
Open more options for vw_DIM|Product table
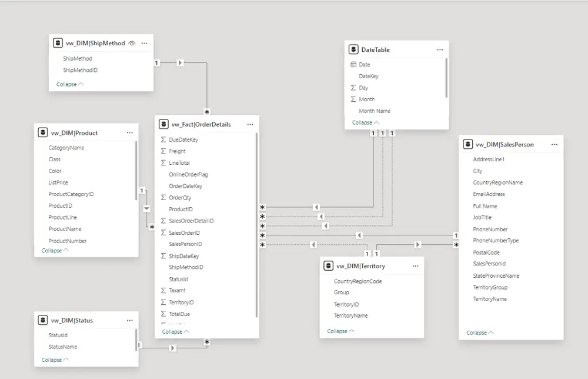(129, 133)
